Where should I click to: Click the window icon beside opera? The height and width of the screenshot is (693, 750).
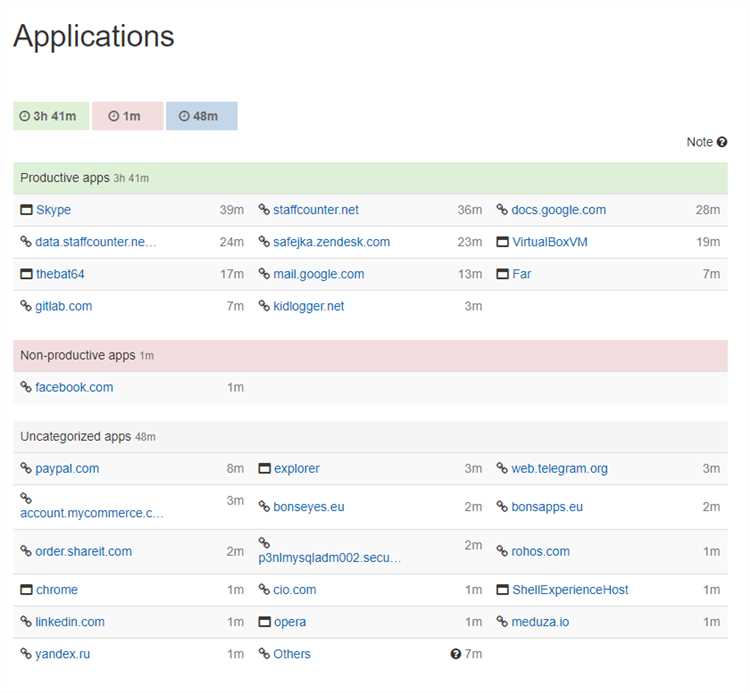pyautogui.click(x=265, y=622)
